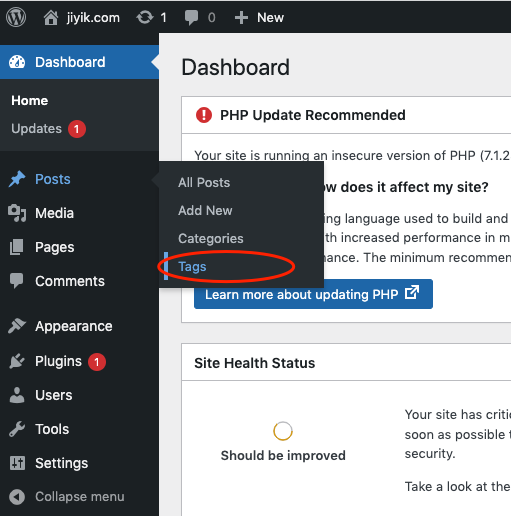Choose Tags from Posts flyout
Viewport: 511px width, 516px height.
pyautogui.click(x=192, y=267)
